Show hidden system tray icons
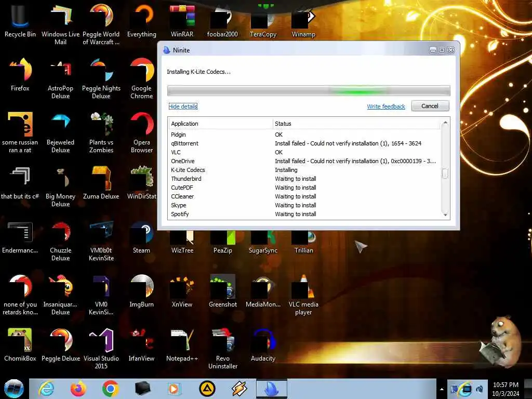This screenshot has height=399, width=532. [x=442, y=389]
